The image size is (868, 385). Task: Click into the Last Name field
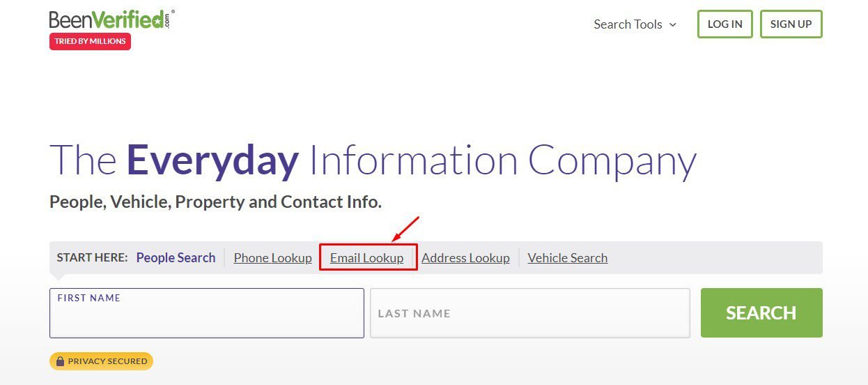pos(529,313)
